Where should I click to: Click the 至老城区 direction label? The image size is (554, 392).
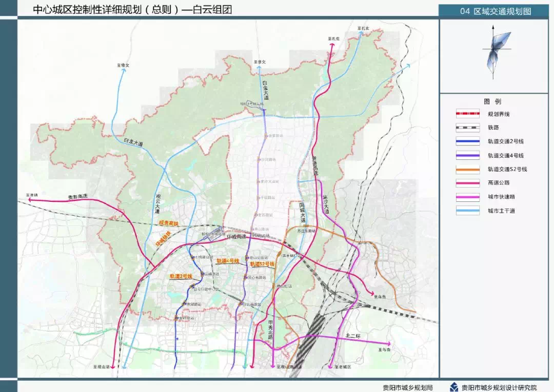click(x=343, y=367)
